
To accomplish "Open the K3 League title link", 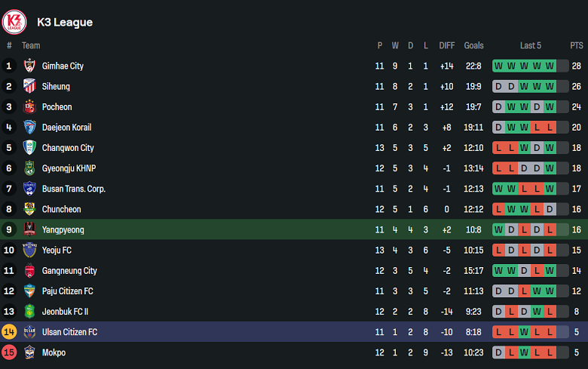I will tap(65, 22).
